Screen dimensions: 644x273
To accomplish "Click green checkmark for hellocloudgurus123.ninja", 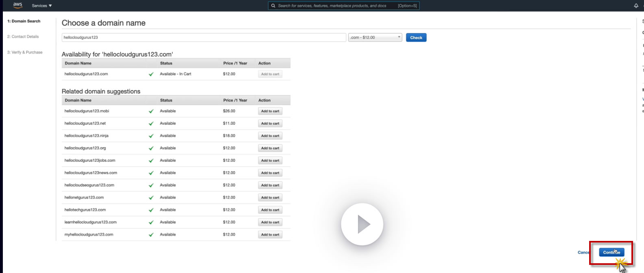I will (x=151, y=136).
